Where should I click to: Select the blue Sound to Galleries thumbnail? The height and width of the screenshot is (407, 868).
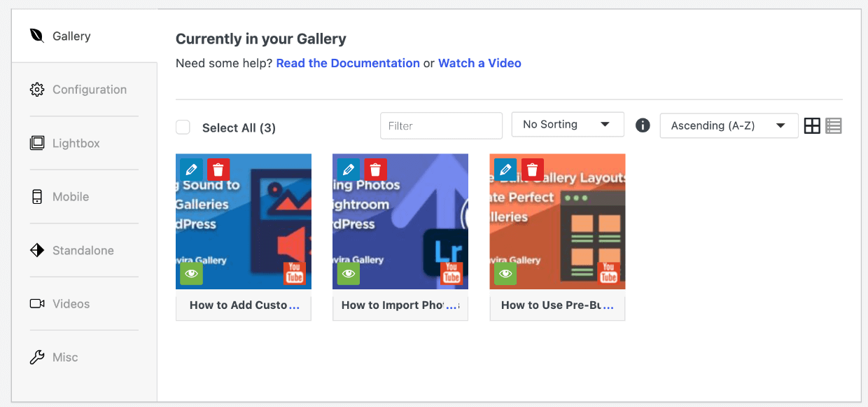[x=244, y=221]
